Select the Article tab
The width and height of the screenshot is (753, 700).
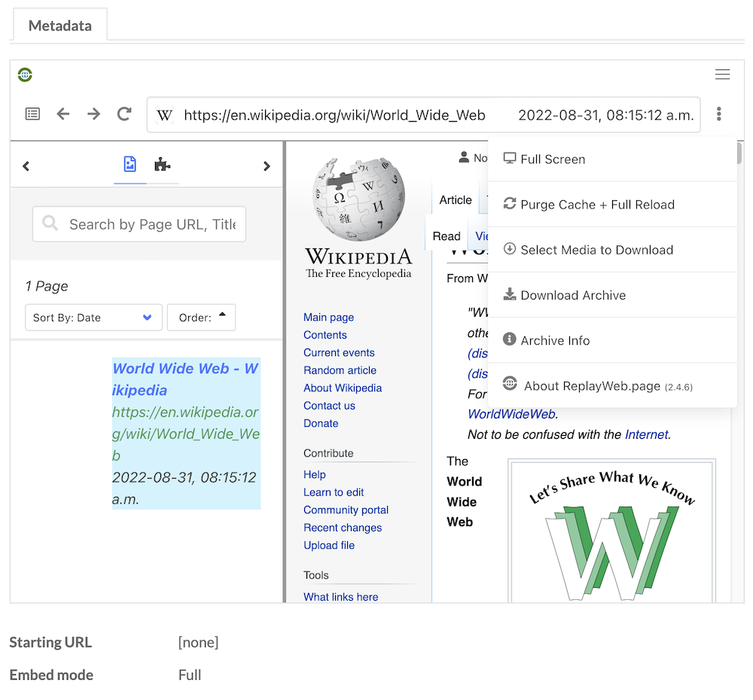[456, 199]
